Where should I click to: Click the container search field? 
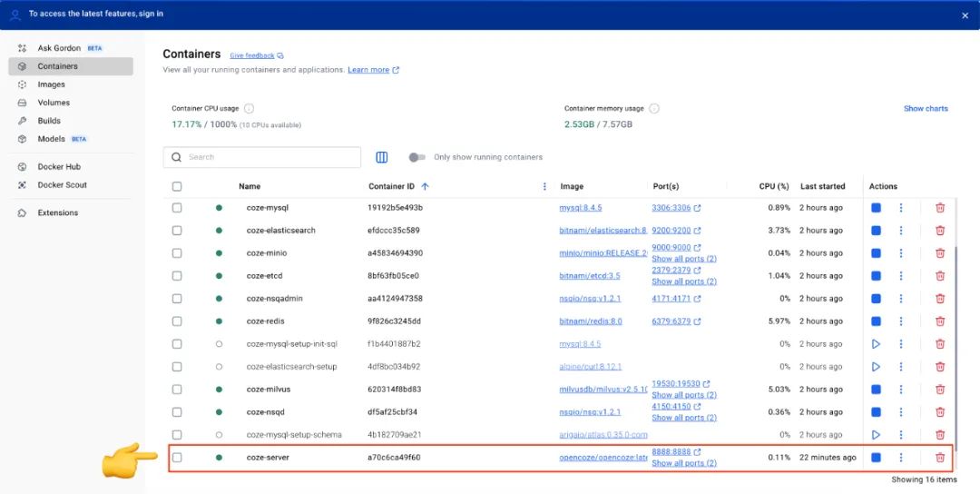(262, 158)
